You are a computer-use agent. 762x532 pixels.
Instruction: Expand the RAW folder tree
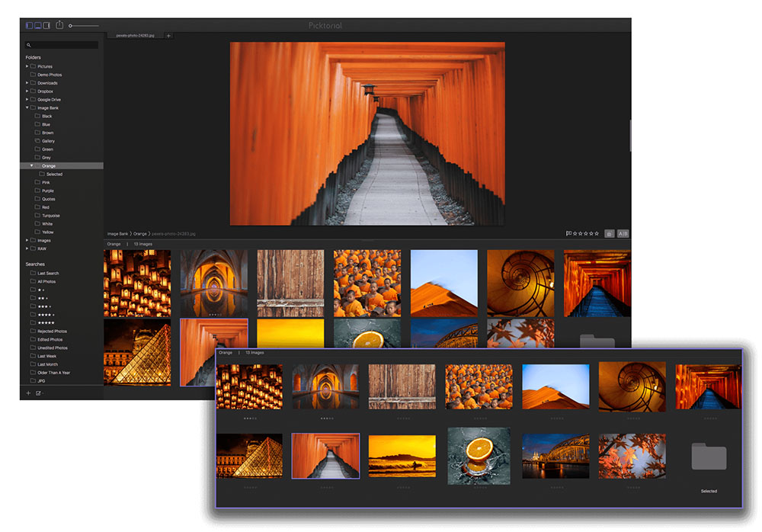(x=27, y=248)
